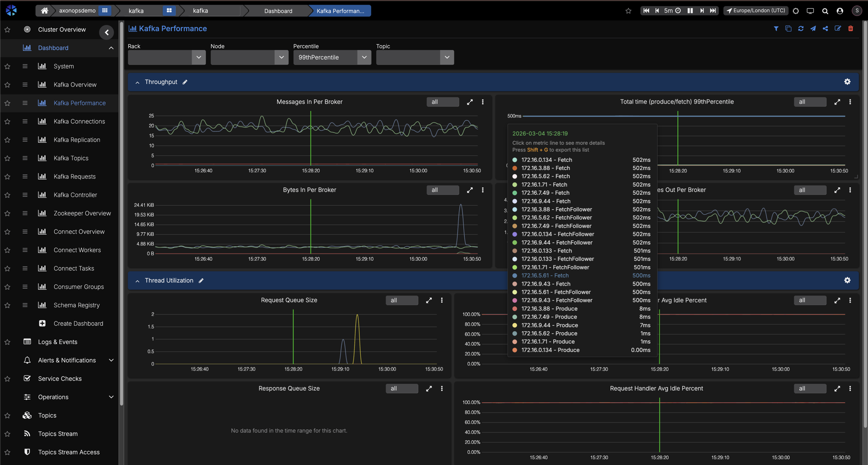The height and width of the screenshot is (465, 868).
Task: Click the share dashboard icon
Action: [x=826, y=28]
